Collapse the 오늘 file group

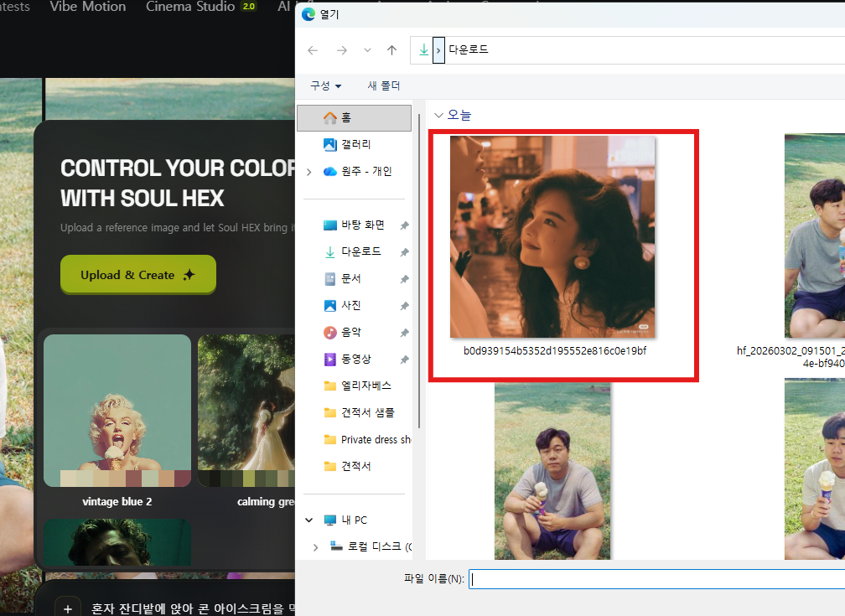tap(438, 116)
